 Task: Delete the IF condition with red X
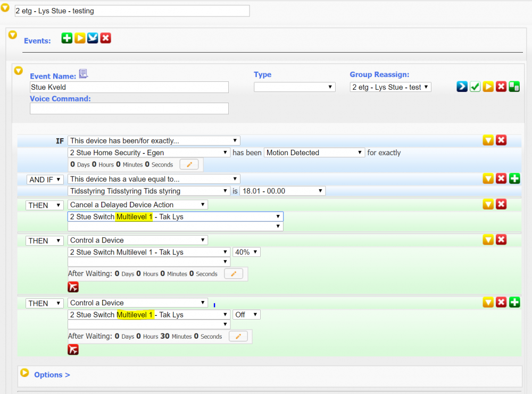pyautogui.click(x=501, y=140)
